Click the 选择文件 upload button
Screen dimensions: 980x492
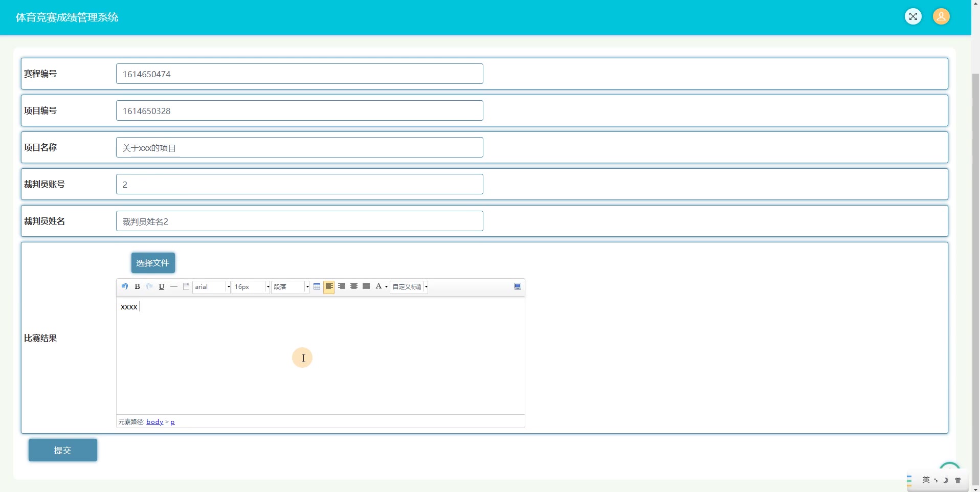[x=153, y=263]
